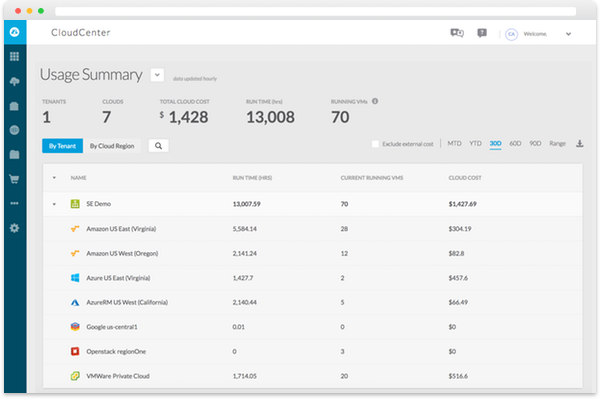Click the VMWare Private Cloud icon
Image resolution: width=600 pixels, height=400 pixels.
(x=75, y=376)
